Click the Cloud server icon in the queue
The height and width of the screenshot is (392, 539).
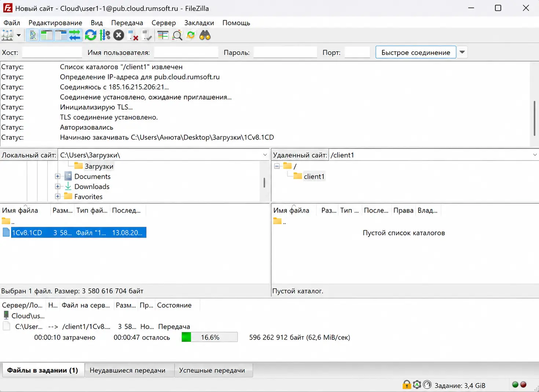coord(6,315)
